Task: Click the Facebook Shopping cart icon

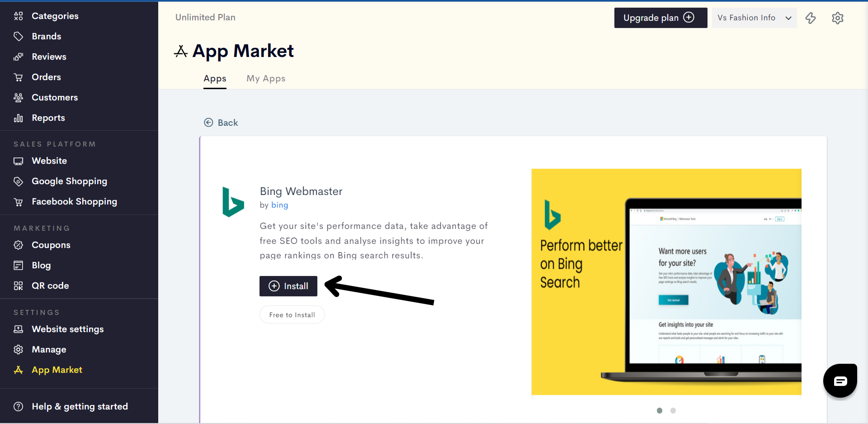Action: [18, 201]
